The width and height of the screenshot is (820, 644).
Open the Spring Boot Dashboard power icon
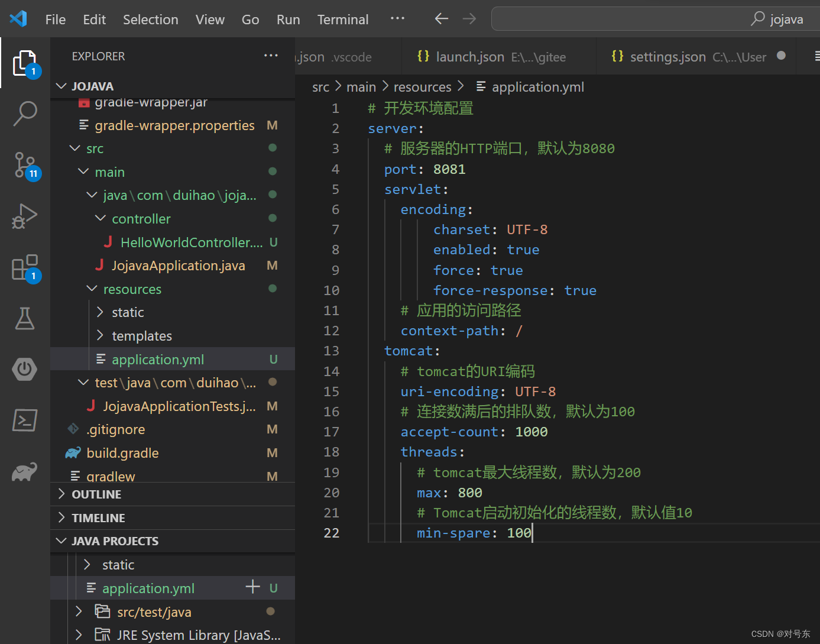pos(25,369)
